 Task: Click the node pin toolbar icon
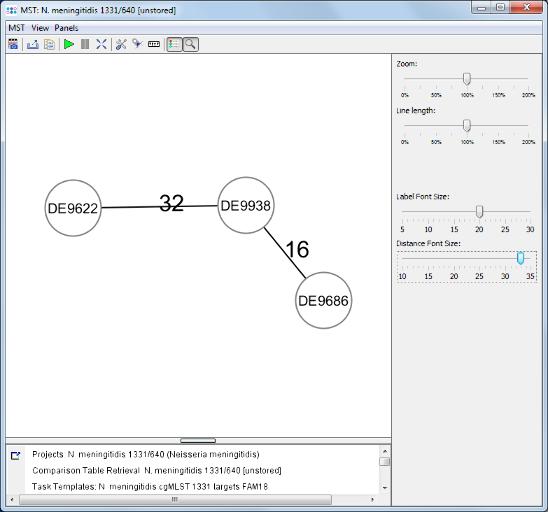137,44
